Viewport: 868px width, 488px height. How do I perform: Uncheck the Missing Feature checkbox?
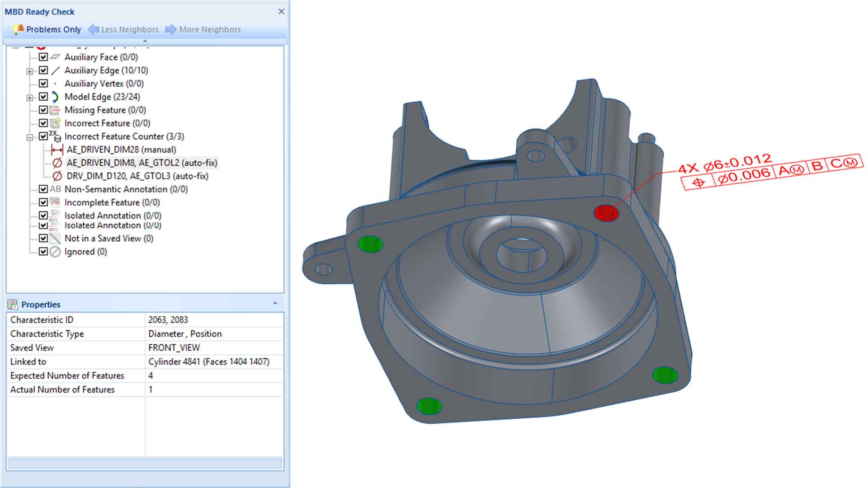43,110
